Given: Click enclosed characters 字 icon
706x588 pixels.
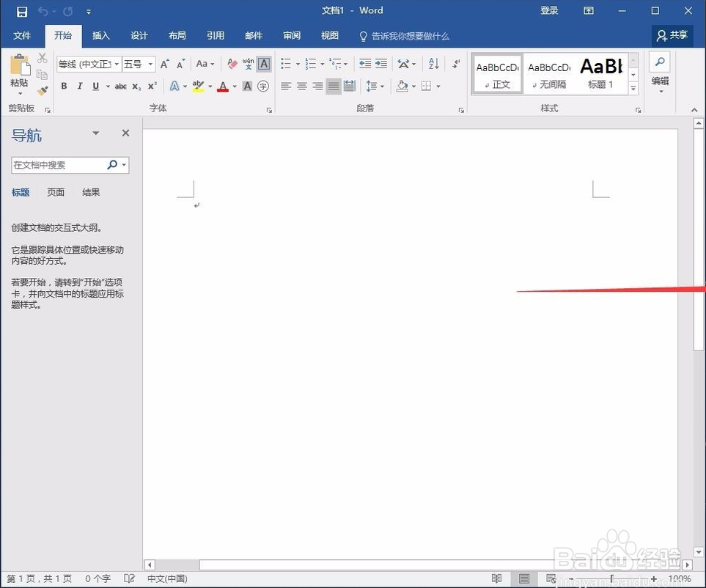Looking at the screenshot, I should click(263, 86).
